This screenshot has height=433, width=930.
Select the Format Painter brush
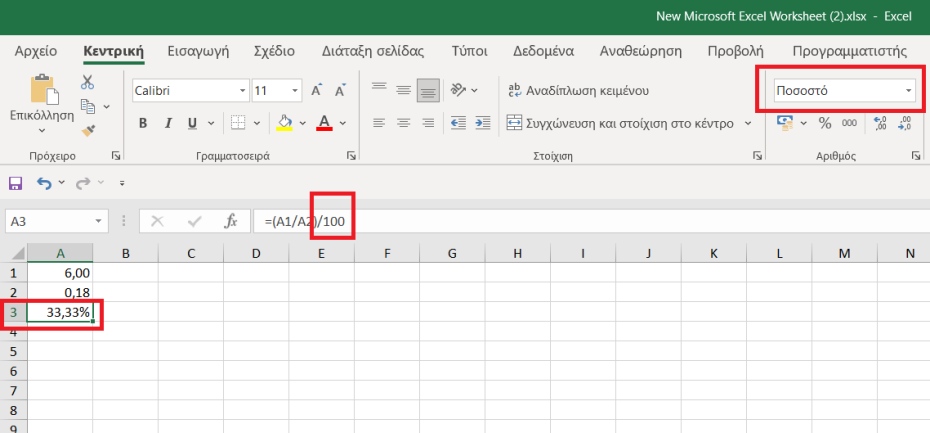tap(88, 129)
